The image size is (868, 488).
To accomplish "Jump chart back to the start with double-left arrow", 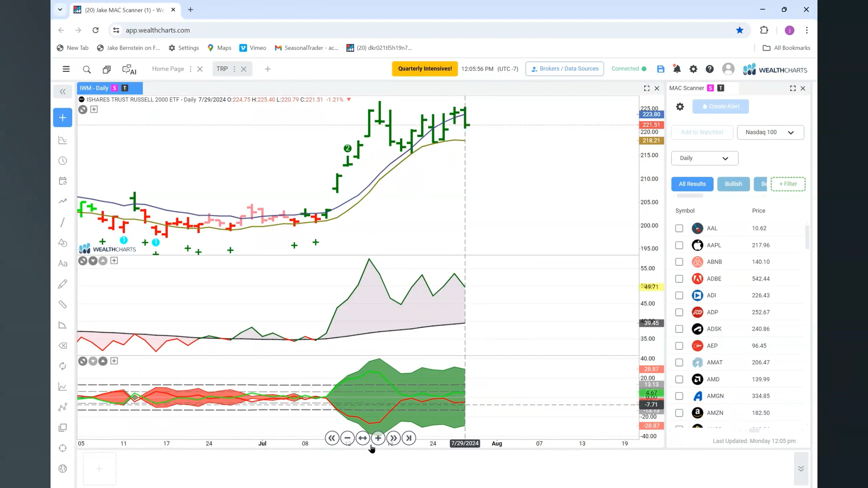I will [x=332, y=438].
